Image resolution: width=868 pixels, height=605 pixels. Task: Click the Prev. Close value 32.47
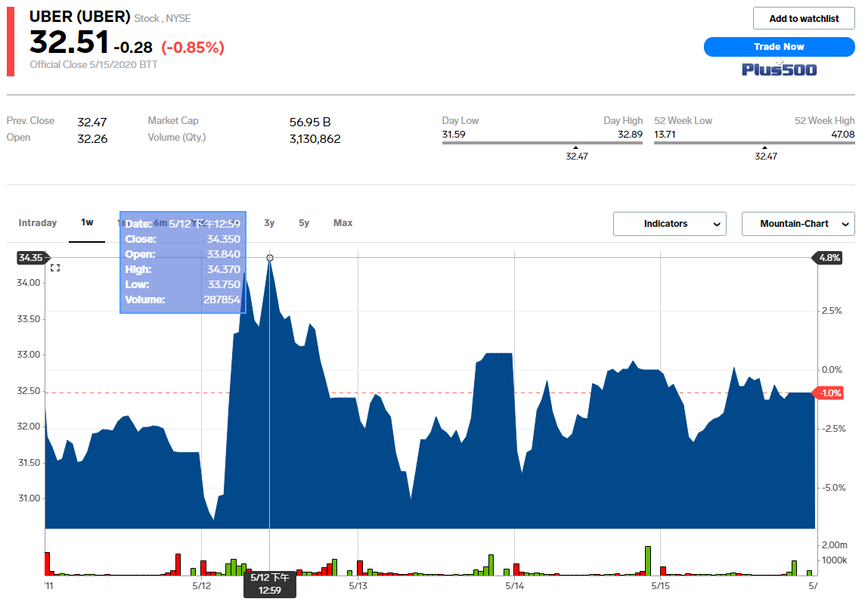pos(92,123)
